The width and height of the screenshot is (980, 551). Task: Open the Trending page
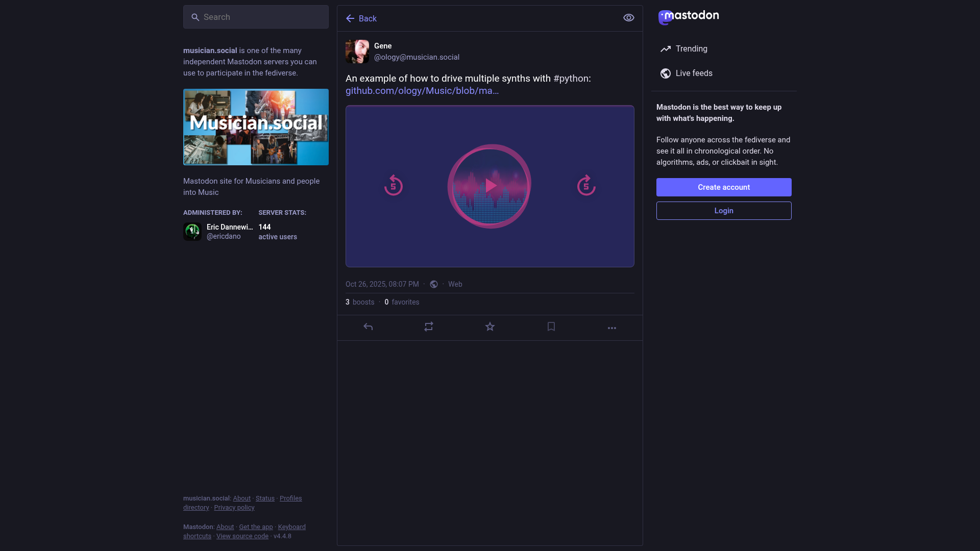(x=691, y=49)
